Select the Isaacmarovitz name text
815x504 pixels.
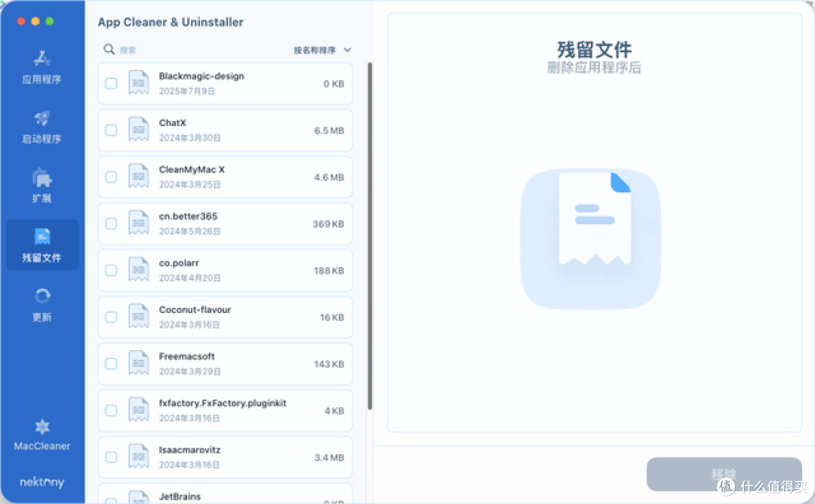click(189, 450)
